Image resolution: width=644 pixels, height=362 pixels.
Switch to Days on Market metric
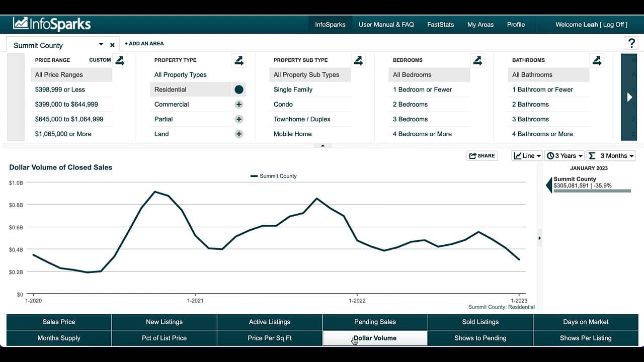click(586, 322)
